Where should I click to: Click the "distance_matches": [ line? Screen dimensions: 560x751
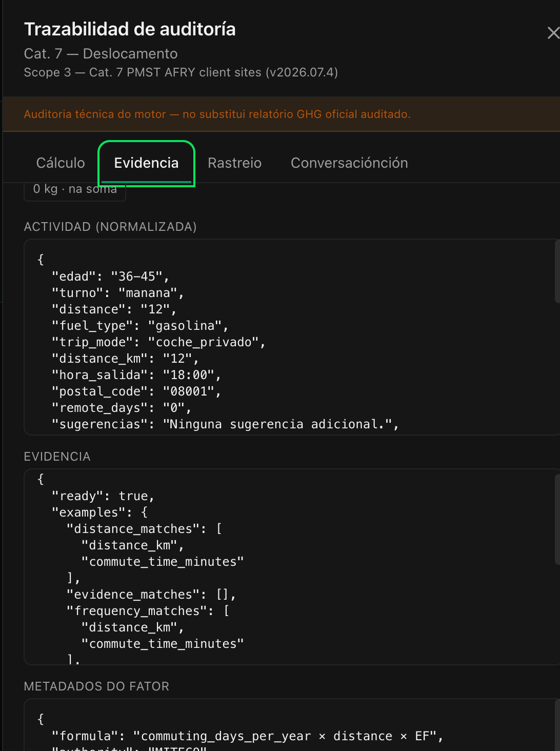point(144,529)
